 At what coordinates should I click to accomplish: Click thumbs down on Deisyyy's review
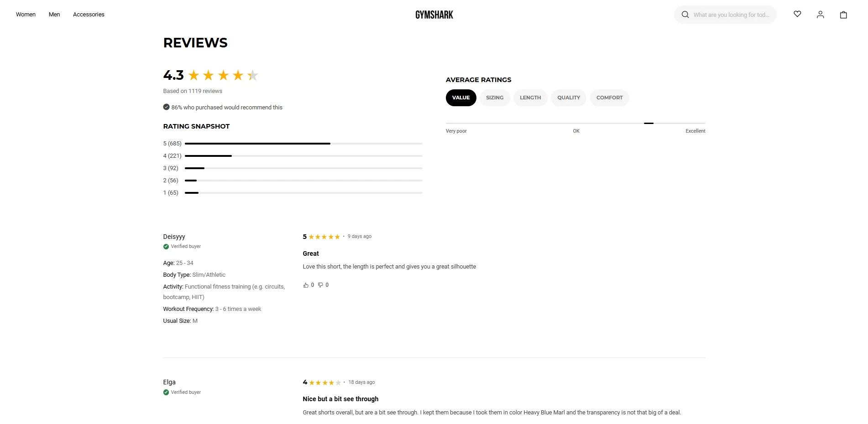[x=320, y=285]
